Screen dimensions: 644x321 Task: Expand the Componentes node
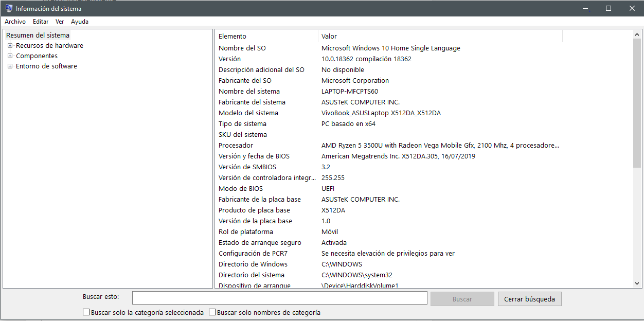(x=10, y=56)
